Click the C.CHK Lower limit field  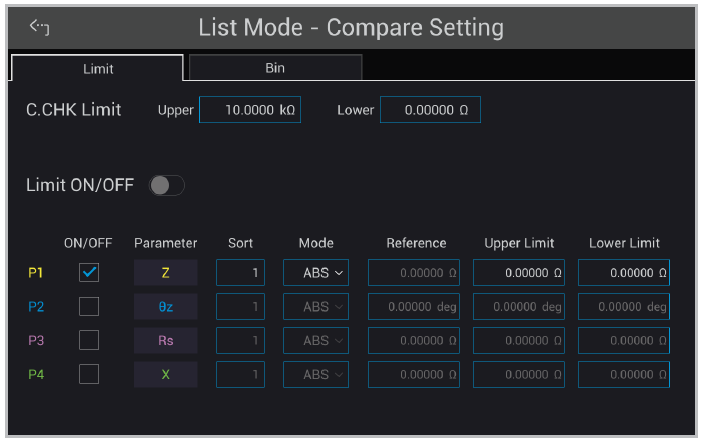(x=430, y=110)
